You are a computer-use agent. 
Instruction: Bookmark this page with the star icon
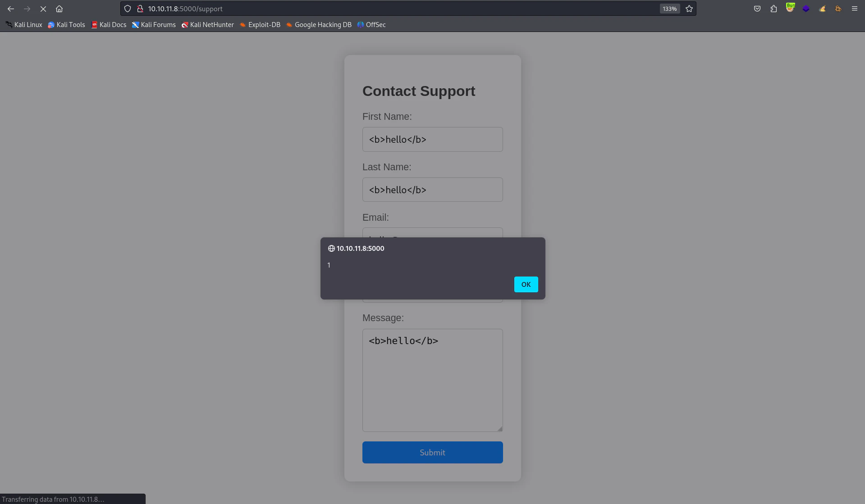(689, 9)
